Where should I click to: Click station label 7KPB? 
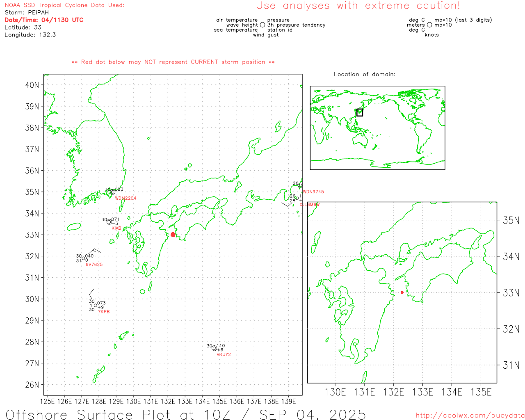[x=104, y=312]
